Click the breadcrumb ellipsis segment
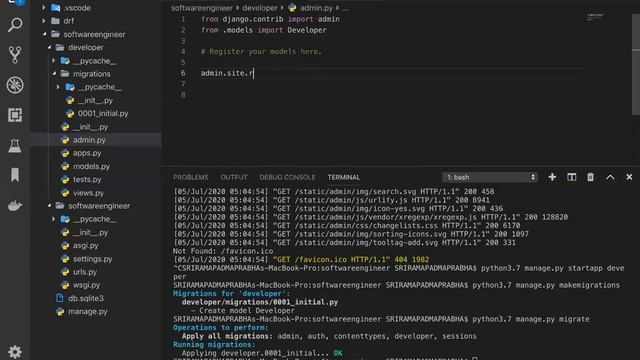The height and width of the screenshot is (360, 640). click(x=345, y=8)
